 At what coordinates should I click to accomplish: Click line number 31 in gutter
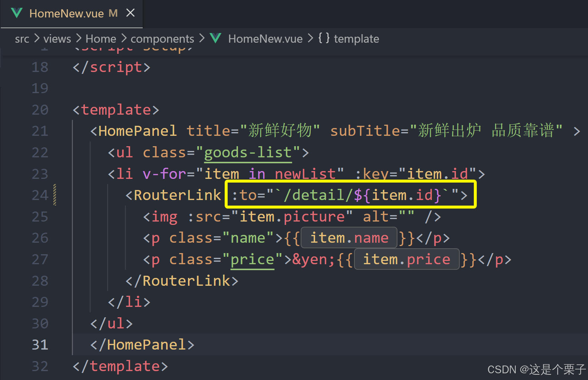coord(40,345)
